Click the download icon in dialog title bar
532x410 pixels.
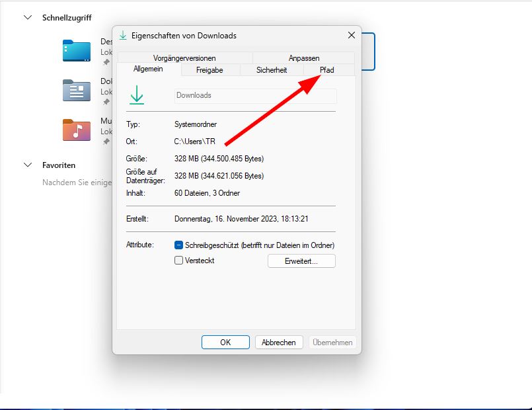[123, 35]
